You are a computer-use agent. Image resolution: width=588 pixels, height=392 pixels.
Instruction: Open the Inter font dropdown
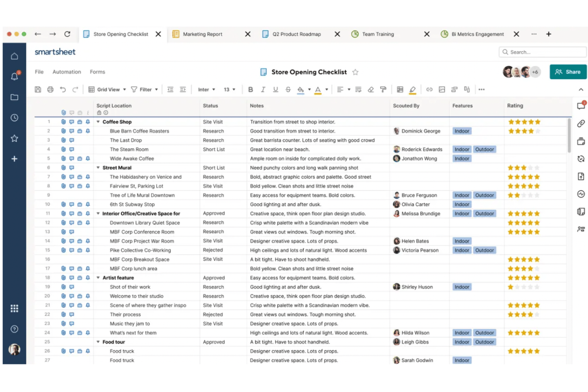tap(207, 89)
